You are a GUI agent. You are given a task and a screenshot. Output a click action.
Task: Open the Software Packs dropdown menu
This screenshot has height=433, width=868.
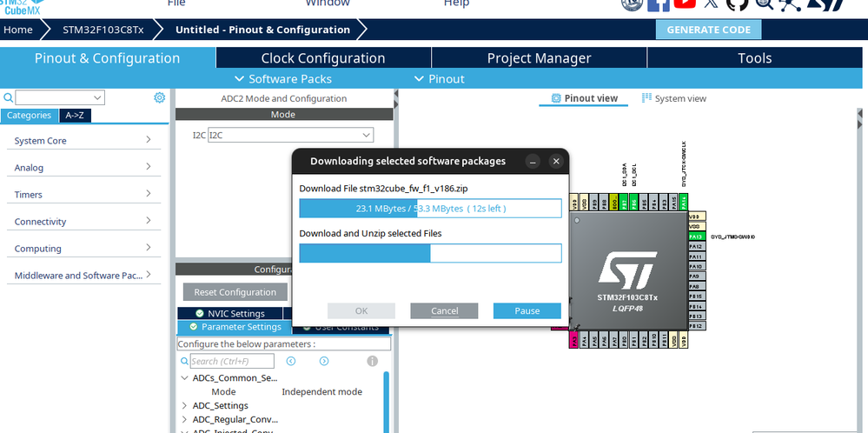[x=283, y=79]
